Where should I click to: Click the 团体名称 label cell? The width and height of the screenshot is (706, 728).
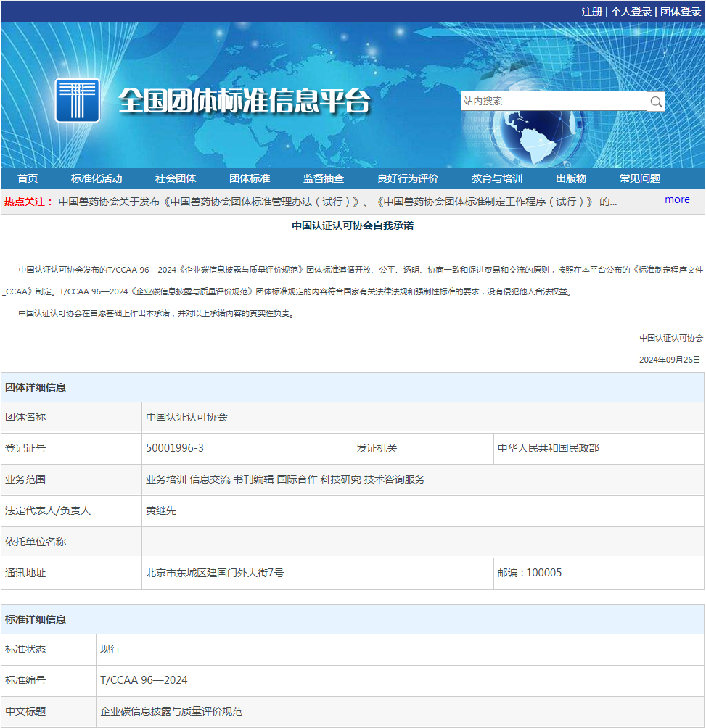pos(72,418)
